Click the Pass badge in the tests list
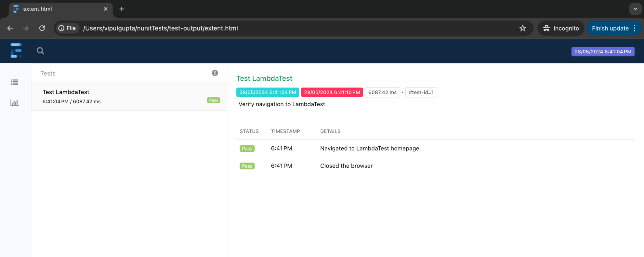 point(214,100)
